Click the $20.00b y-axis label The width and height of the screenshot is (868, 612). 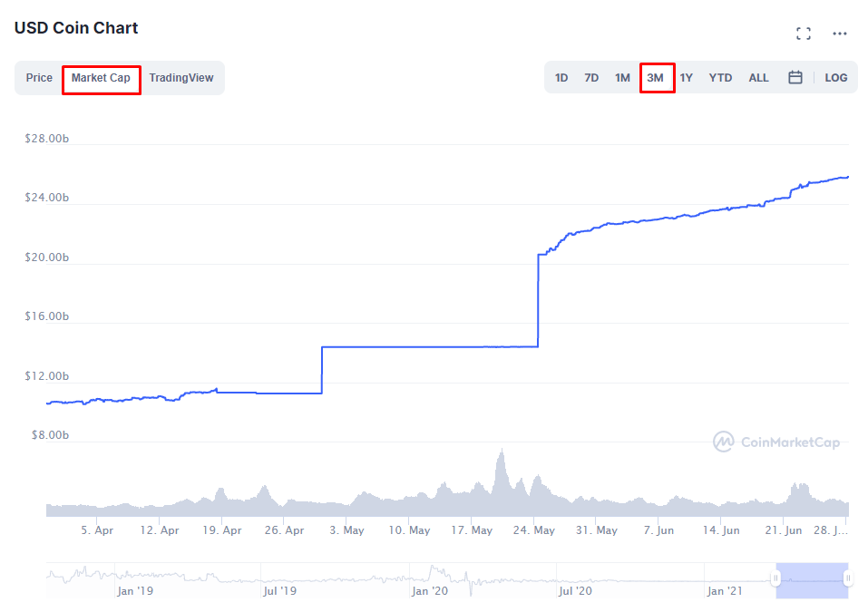(x=47, y=257)
